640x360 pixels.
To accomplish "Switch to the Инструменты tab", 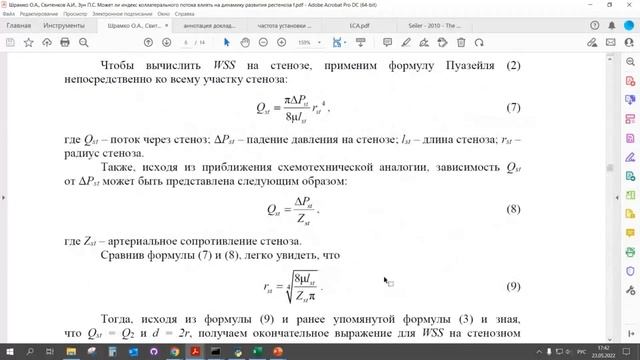I will (x=64, y=25).
